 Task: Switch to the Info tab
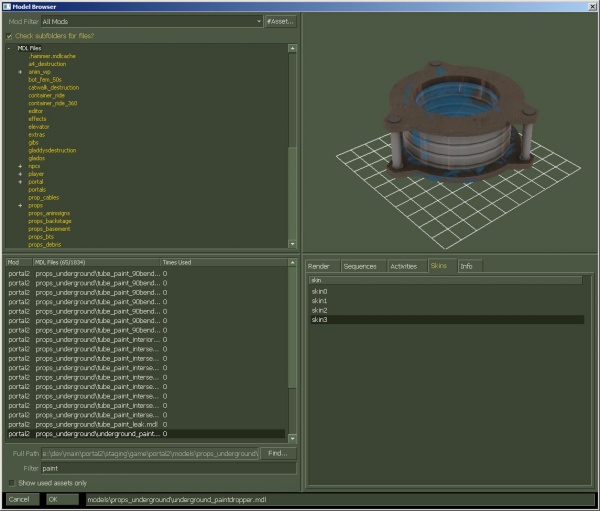(470, 266)
